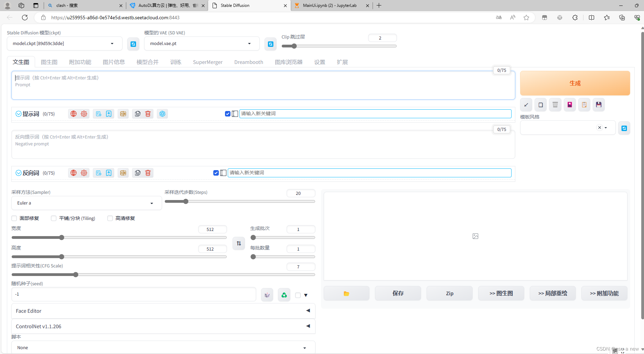This screenshot has width=644, height=354.
Task: Add page to favorites with star icon
Action: (526, 18)
